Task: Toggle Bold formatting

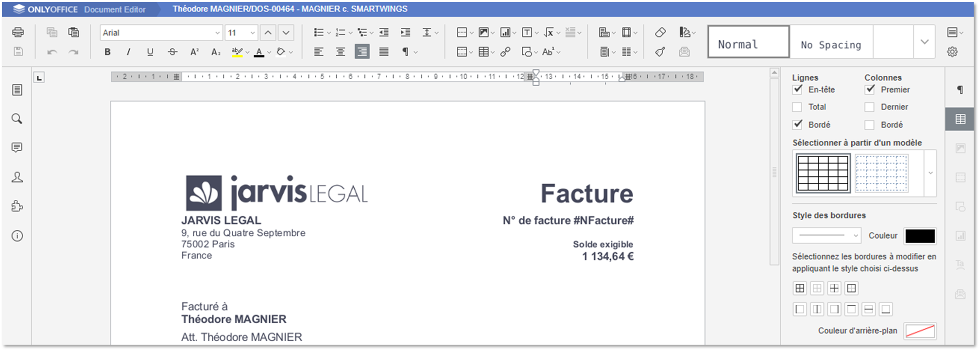Action: point(107,52)
